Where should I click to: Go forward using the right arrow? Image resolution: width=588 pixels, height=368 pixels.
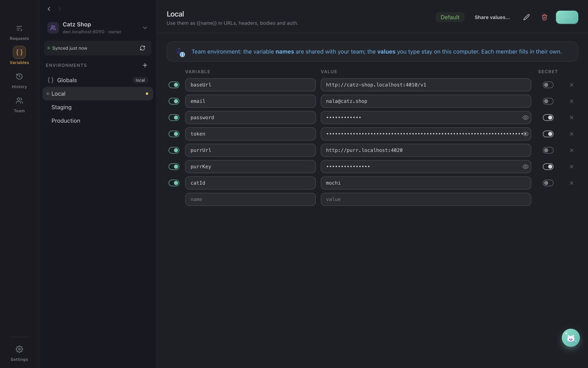(x=60, y=9)
